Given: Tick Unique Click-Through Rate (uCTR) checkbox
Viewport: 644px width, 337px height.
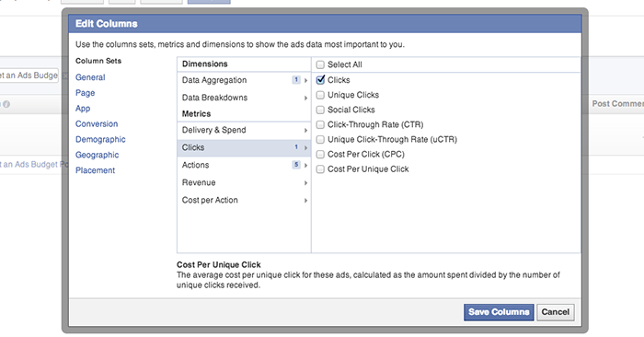Looking at the screenshot, I should pyautogui.click(x=320, y=139).
